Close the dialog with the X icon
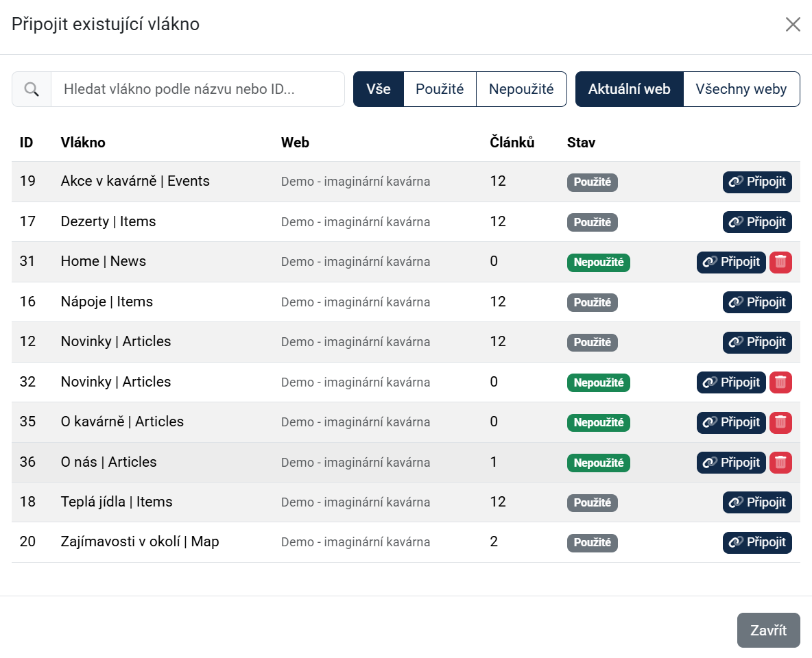 click(793, 24)
